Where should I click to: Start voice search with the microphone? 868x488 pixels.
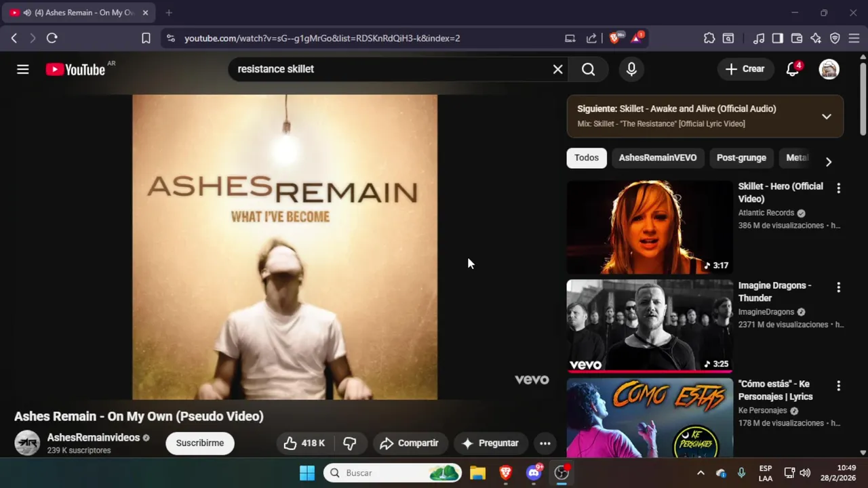(631, 69)
